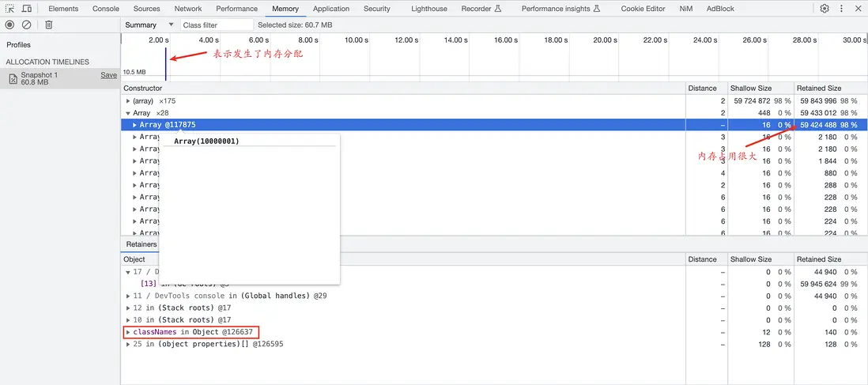Expand the (array) ×175 row
This screenshot has width=868, height=385.
pos(128,101)
